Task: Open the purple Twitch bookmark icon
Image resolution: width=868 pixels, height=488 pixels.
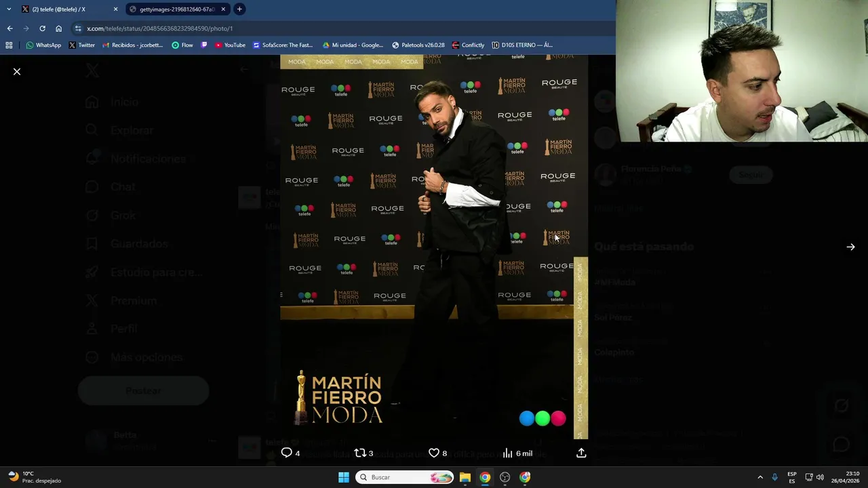Action: [x=204, y=45]
